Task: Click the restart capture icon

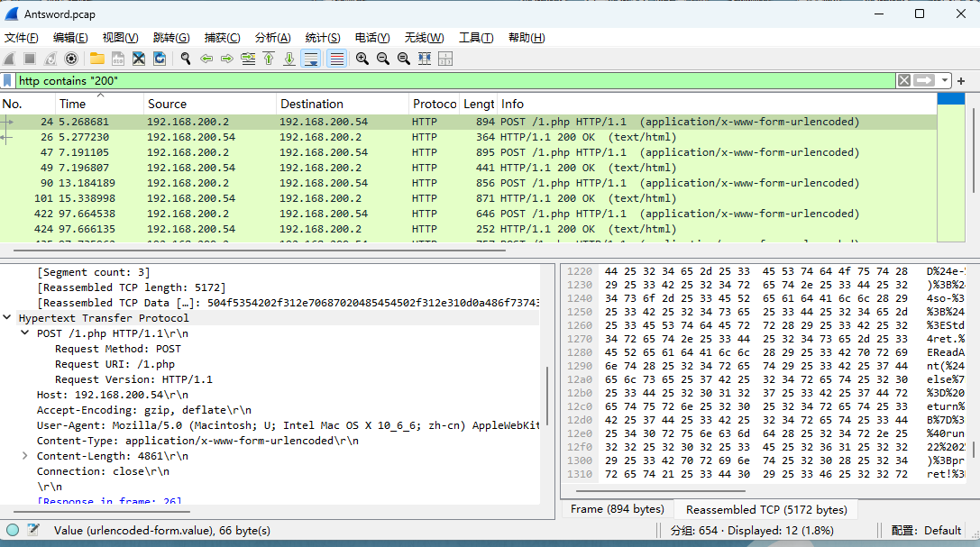Action: pyautogui.click(x=50, y=59)
